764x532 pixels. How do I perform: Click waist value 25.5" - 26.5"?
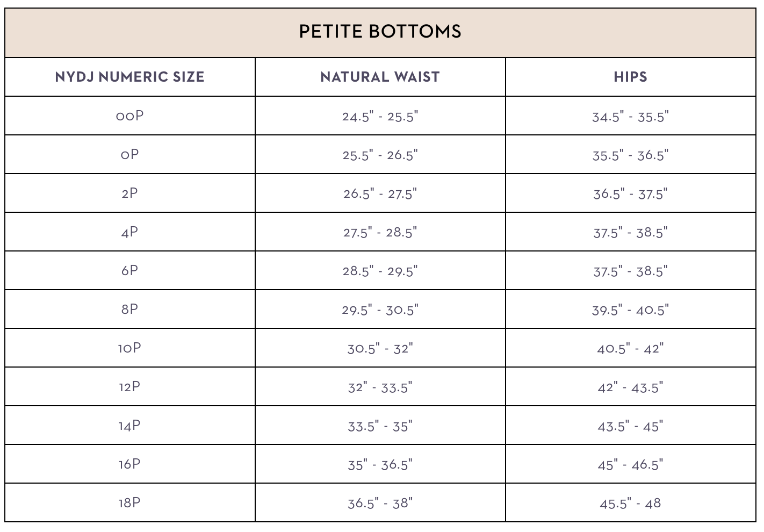point(380,155)
